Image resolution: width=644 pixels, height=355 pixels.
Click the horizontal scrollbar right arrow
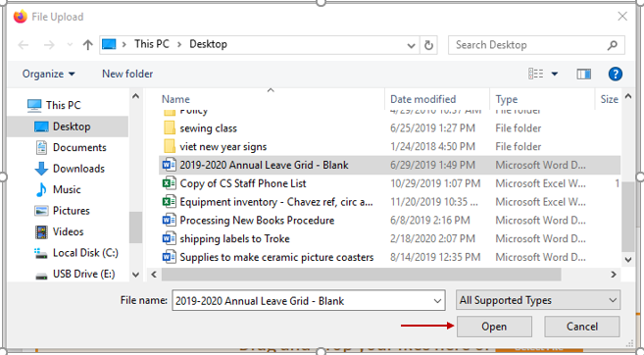[614, 274]
